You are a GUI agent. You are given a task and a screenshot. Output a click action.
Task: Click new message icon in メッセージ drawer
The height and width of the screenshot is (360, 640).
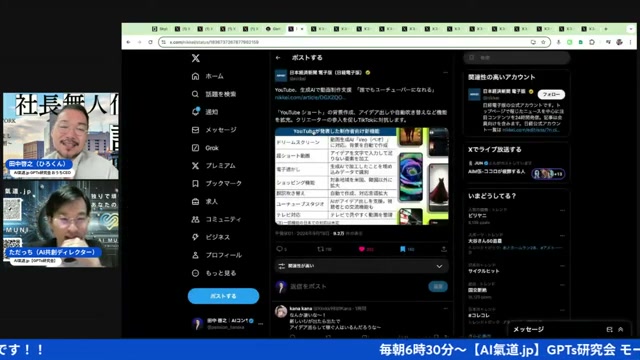pos(609,329)
